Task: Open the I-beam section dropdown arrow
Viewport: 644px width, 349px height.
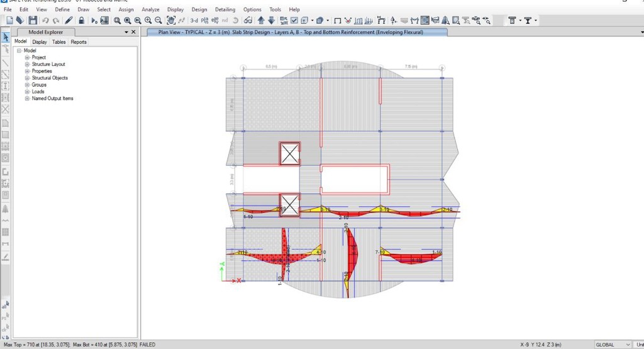Action: [x=536, y=21]
